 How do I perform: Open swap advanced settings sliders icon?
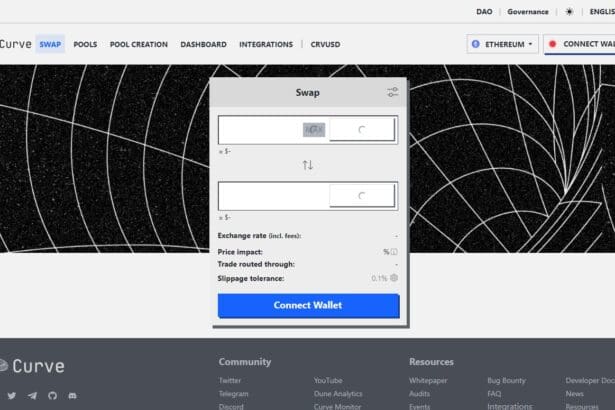[x=393, y=92]
